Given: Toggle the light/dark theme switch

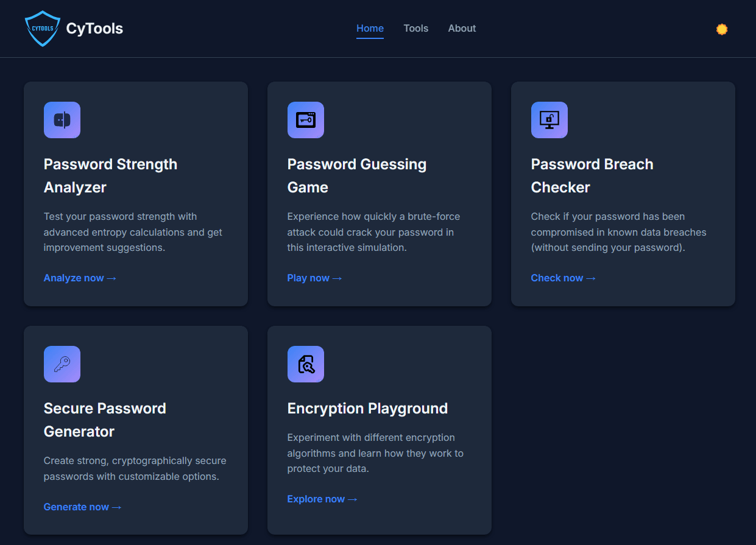Looking at the screenshot, I should pos(721,28).
